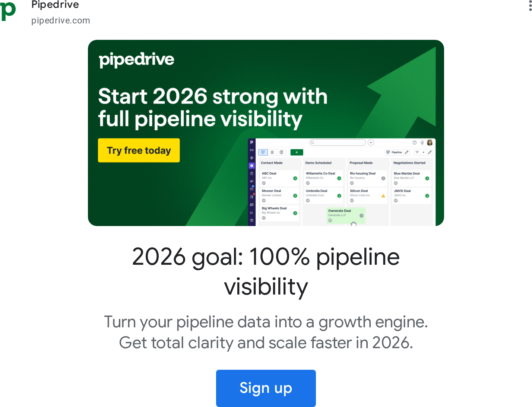Click the lightbulb icon near the avatar

tap(422, 143)
